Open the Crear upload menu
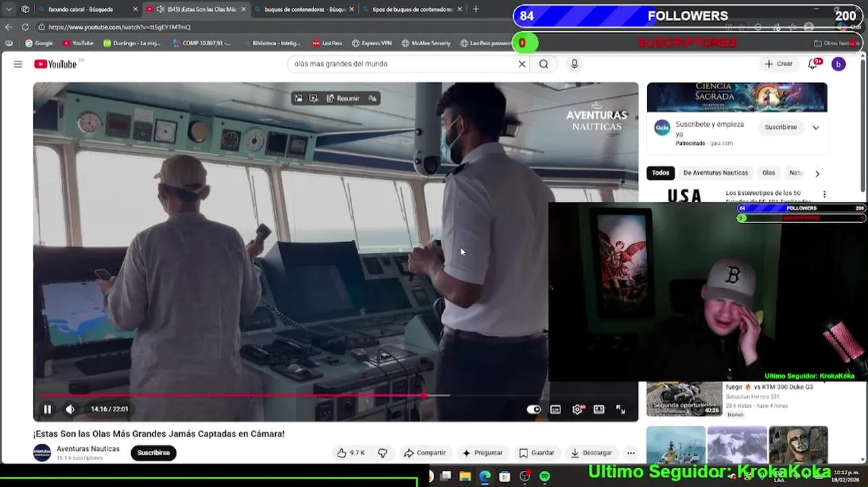868x487 pixels. tap(779, 64)
